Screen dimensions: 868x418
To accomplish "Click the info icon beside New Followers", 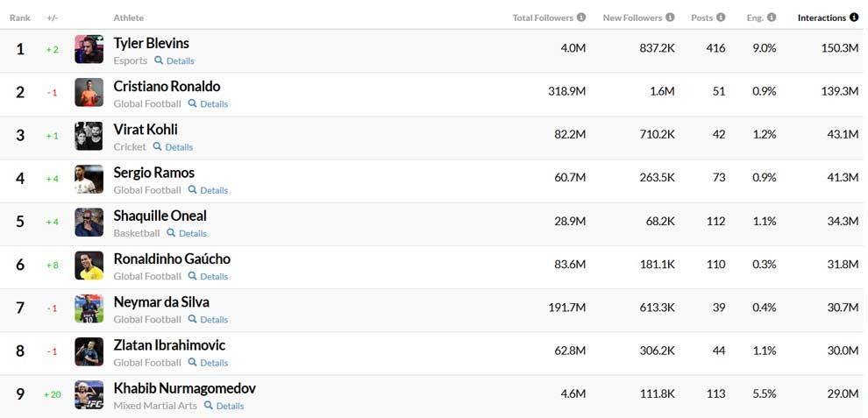I will [x=670, y=18].
